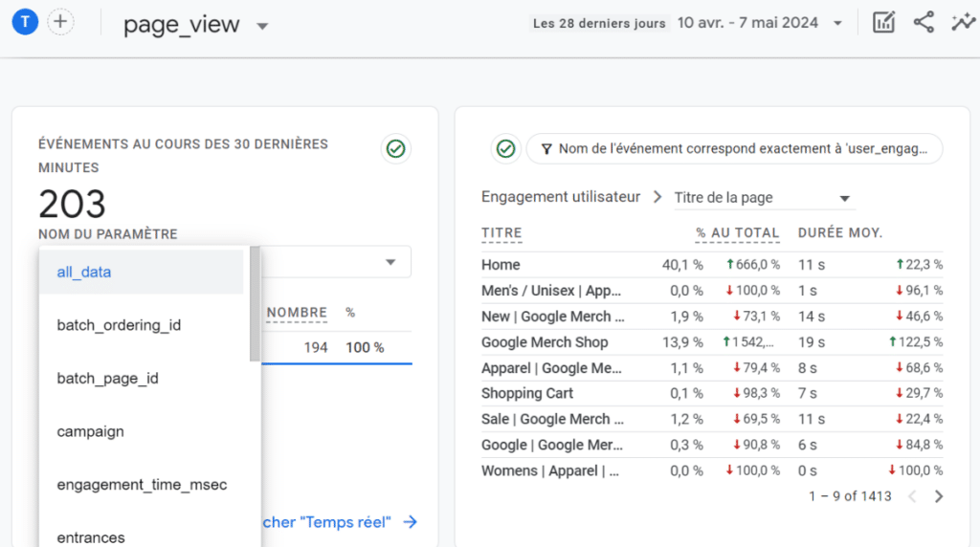Click the share report icon
980x547 pixels.
click(924, 23)
